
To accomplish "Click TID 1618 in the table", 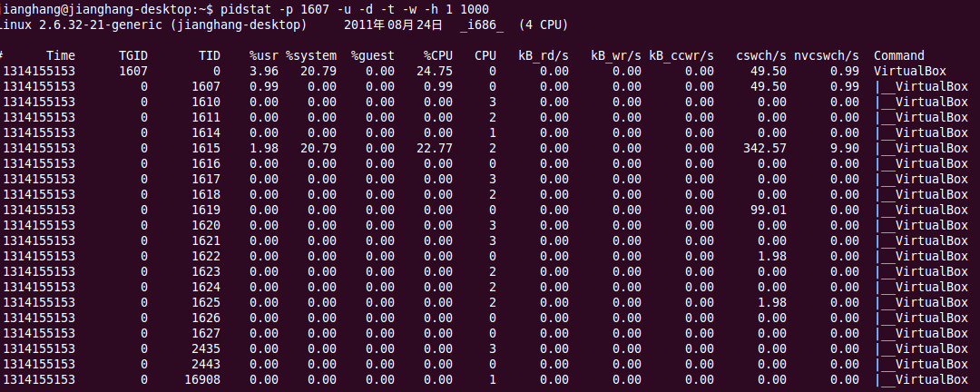I will pos(206,194).
